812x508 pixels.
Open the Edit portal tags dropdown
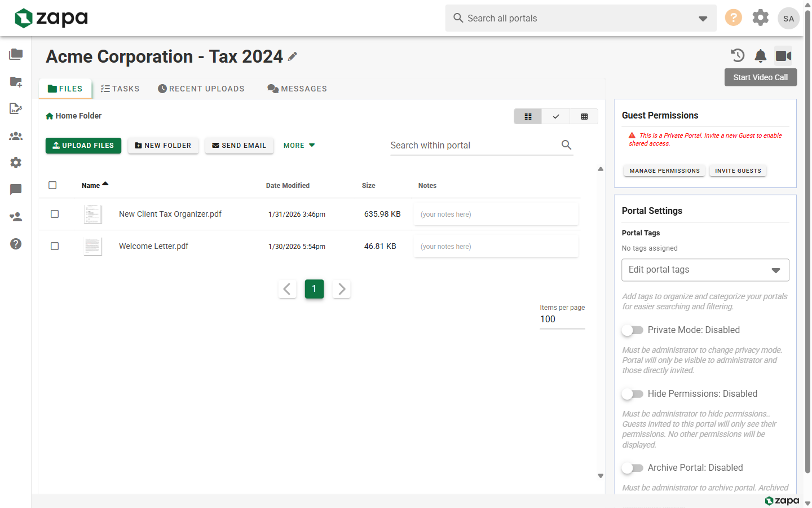pos(705,270)
